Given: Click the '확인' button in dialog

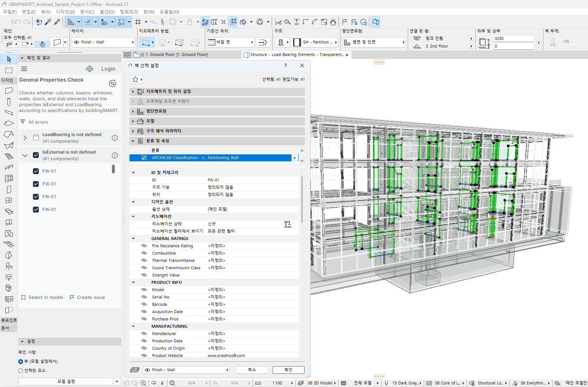Looking at the screenshot, I should pos(288,370).
